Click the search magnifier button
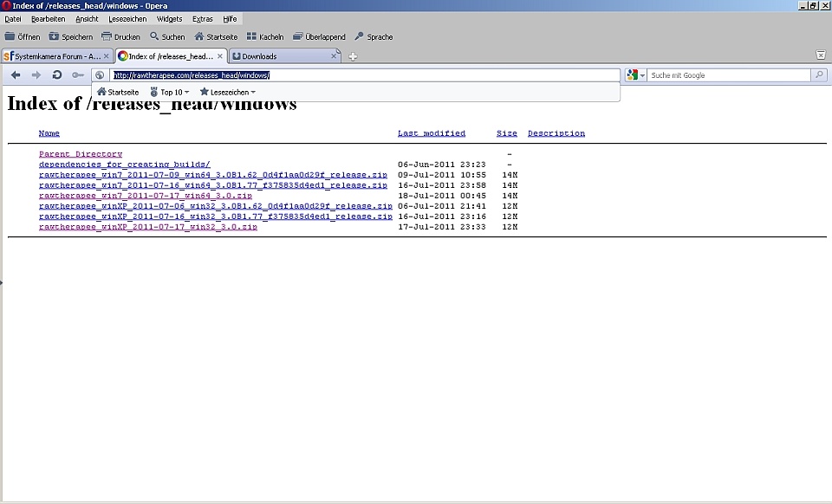Image resolution: width=832 pixels, height=504 pixels. click(819, 75)
